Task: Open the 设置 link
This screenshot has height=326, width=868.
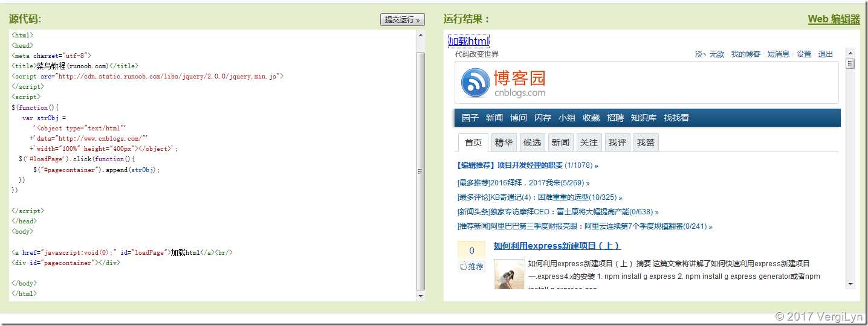Action: (x=804, y=54)
